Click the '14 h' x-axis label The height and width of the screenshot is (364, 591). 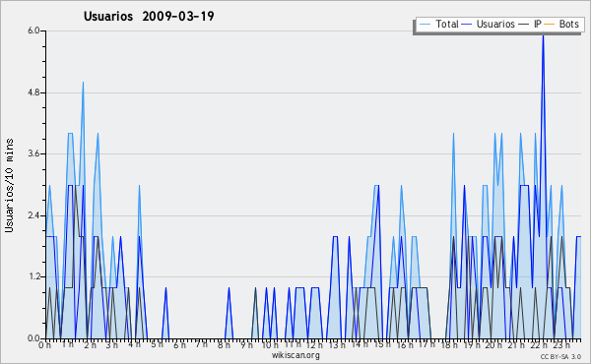coord(360,344)
